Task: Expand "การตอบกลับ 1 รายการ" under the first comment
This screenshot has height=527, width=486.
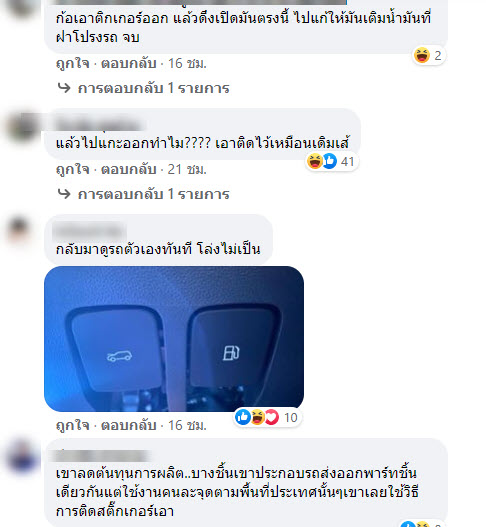Action: point(154,88)
